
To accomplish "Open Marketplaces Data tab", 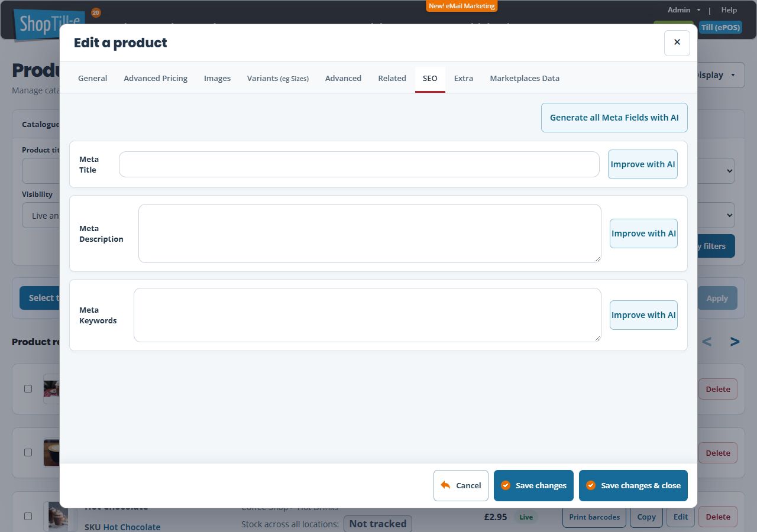I will (525, 78).
